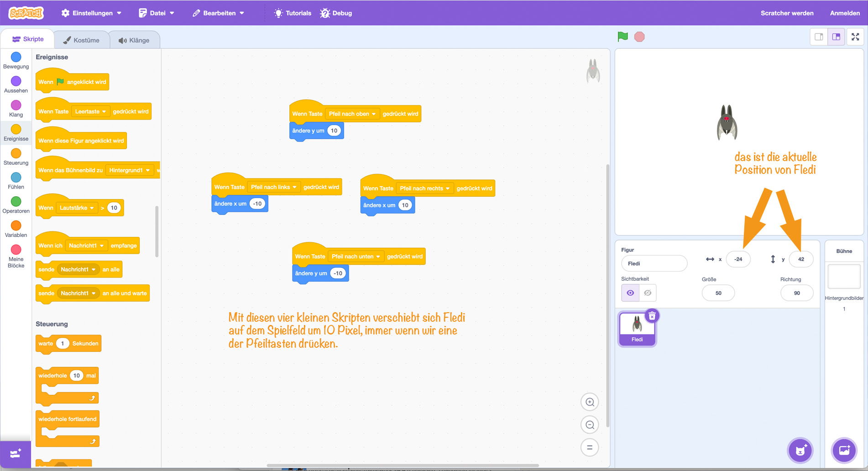Reset workspace zoom with equals button

click(590, 447)
